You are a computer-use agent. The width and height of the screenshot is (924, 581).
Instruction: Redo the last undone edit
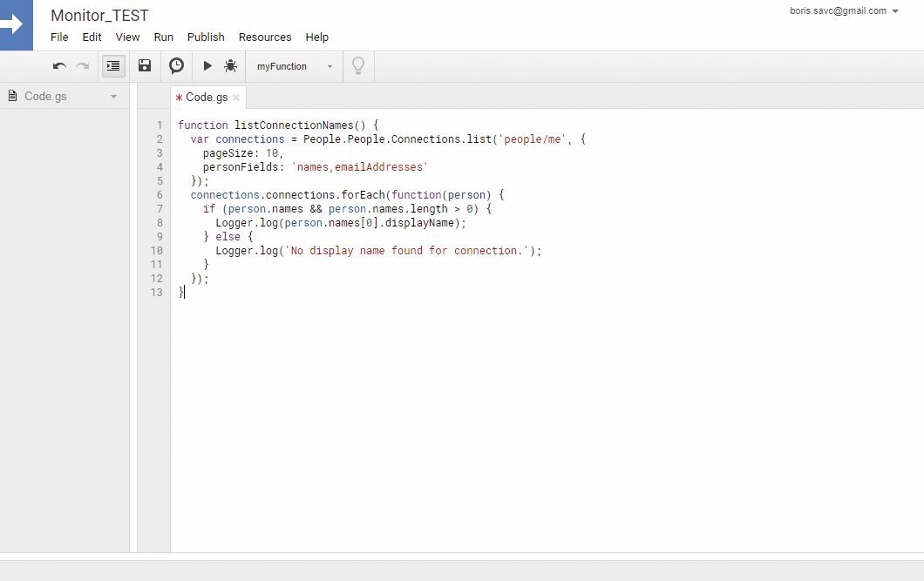[x=83, y=66]
